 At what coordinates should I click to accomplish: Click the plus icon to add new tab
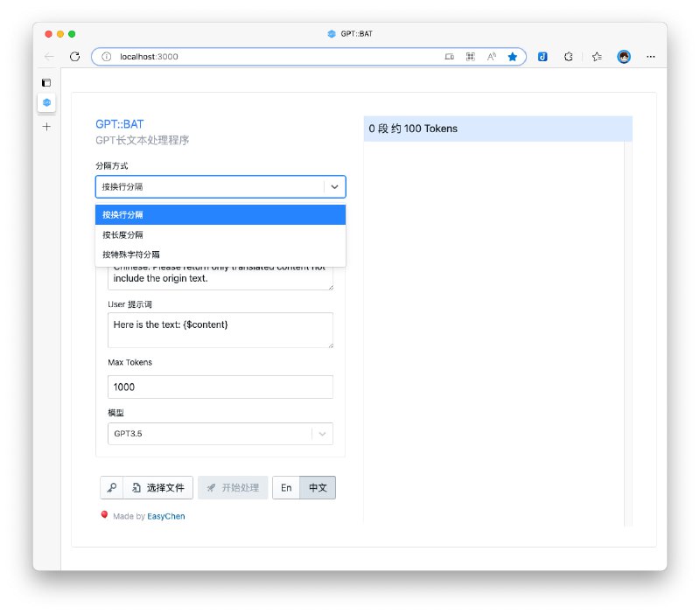point(46,126)
